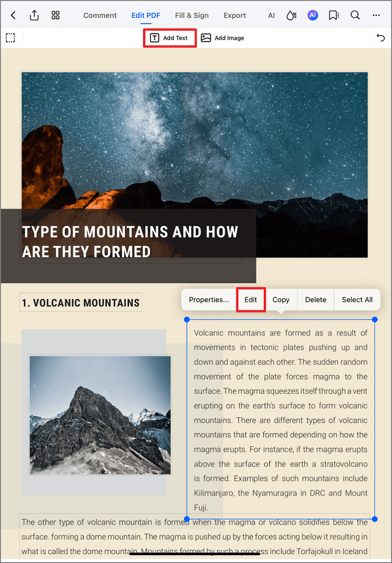Tap the back arrow icon

(x=13, y=15)
